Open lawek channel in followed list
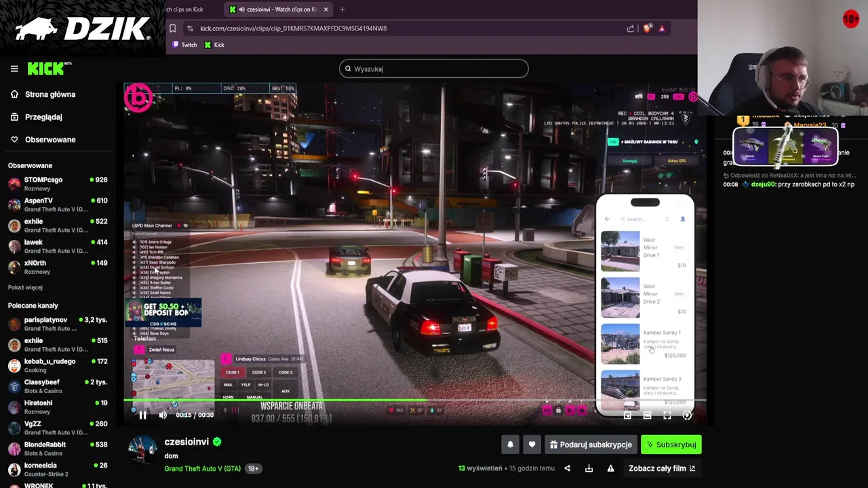868x488 pixels. (58, 246)
